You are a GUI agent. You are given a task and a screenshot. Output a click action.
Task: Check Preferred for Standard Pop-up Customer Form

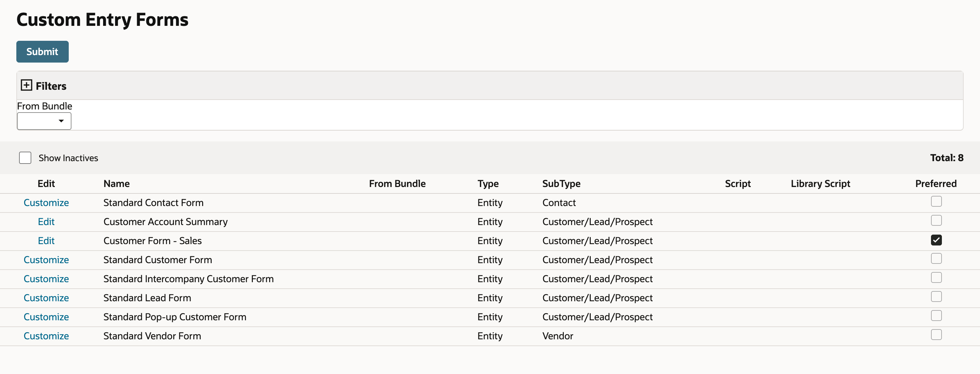click(x=936, y=316)
